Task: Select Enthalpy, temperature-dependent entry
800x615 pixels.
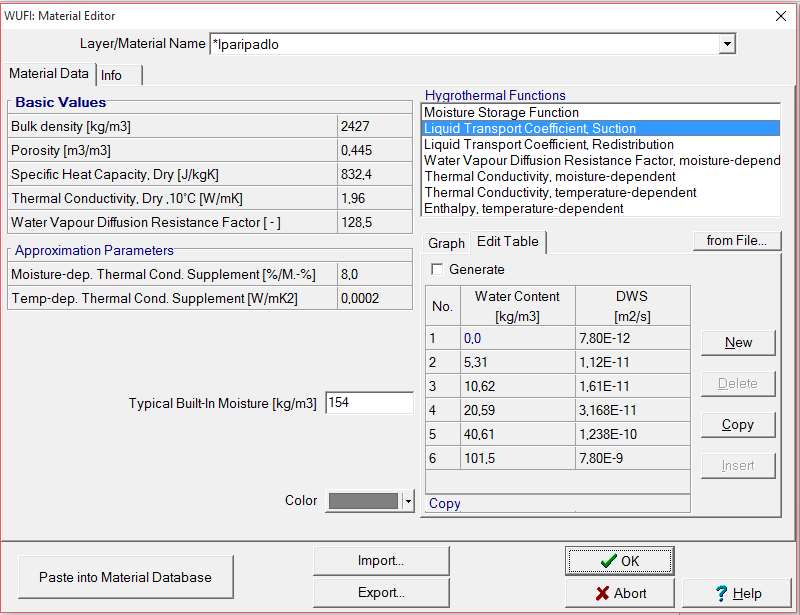Action: coord(601,208)
